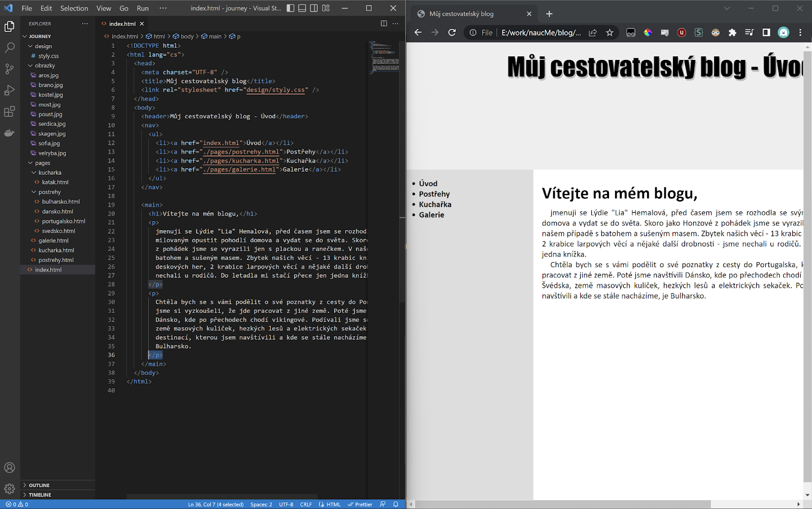This screenshot has height=509, width=812.
Task: Open the Search view in activity bar
Action: [10, 48]
